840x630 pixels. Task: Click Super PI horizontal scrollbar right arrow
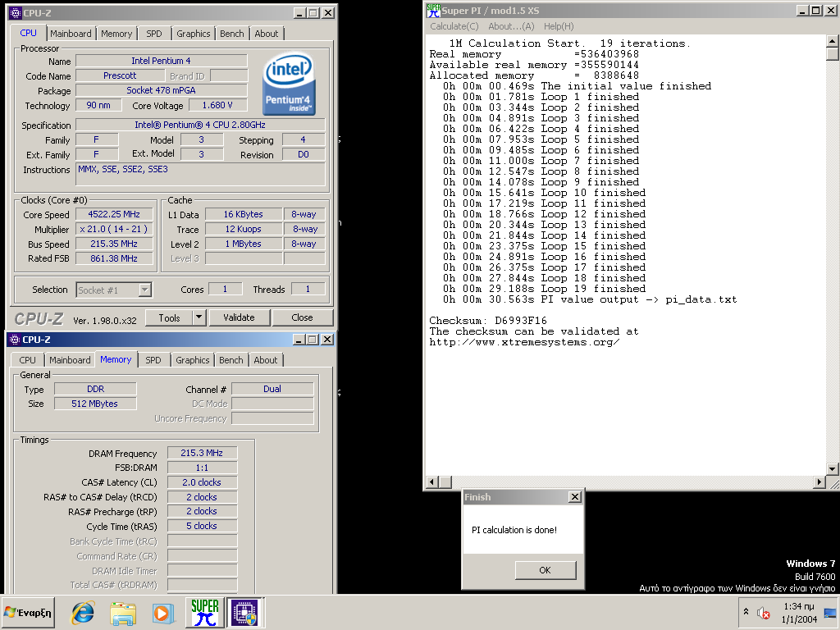coord(819,482)
